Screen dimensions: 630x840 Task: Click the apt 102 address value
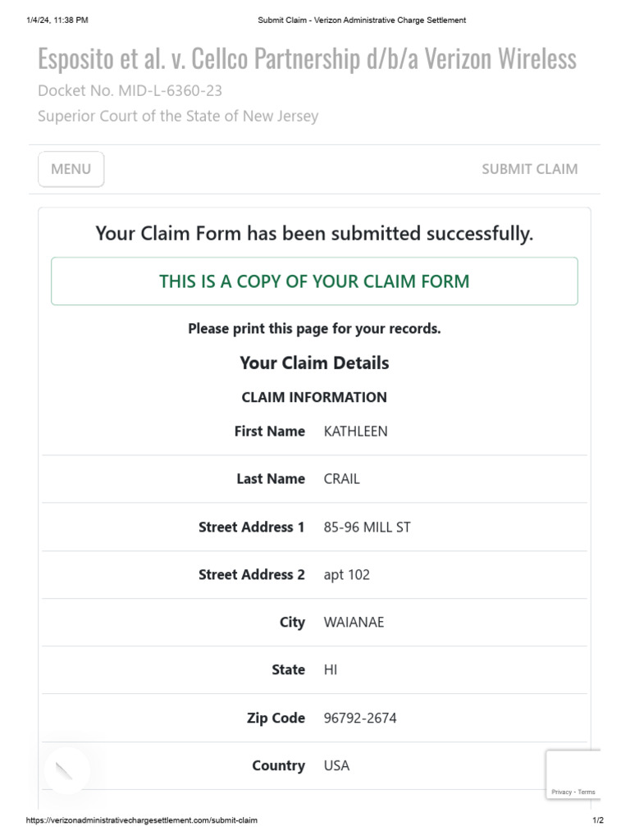(x=346, y=574)
